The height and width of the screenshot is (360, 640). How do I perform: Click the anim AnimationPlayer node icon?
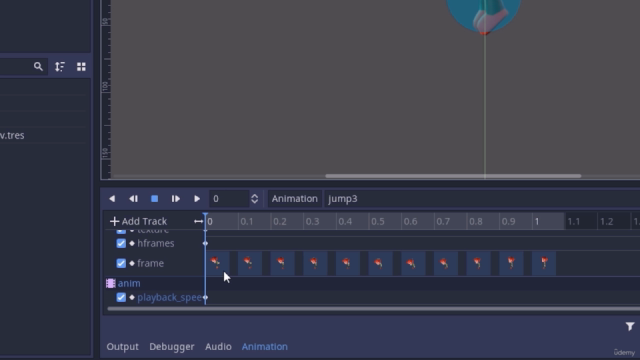pyautogui.click(x=111, y=283)
